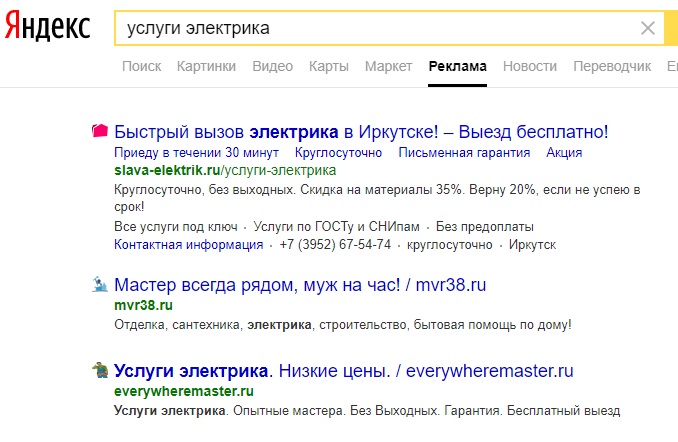Open the Поиск tab

(141, 66)
